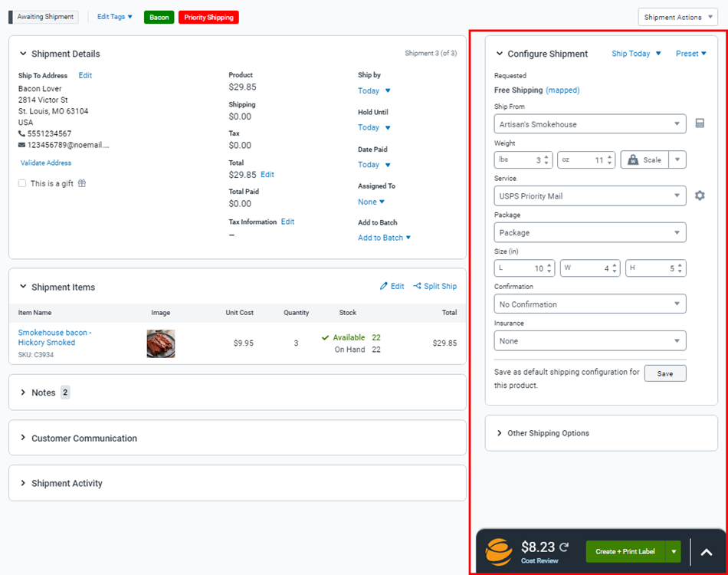728x575 pixels.
Task: Open the Scale options dropdown arrow
Action: click(677, 159)
